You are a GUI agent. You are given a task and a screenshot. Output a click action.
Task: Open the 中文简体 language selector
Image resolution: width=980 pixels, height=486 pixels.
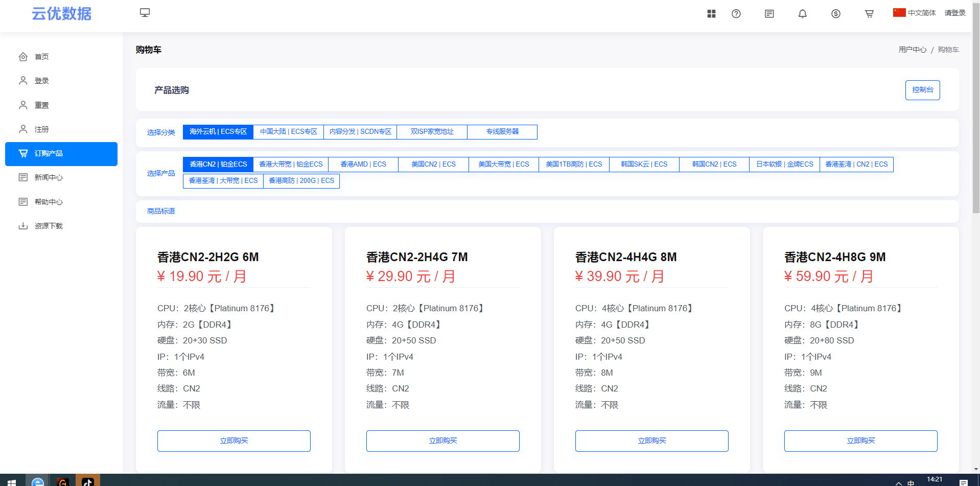click(x=915, y=13)
